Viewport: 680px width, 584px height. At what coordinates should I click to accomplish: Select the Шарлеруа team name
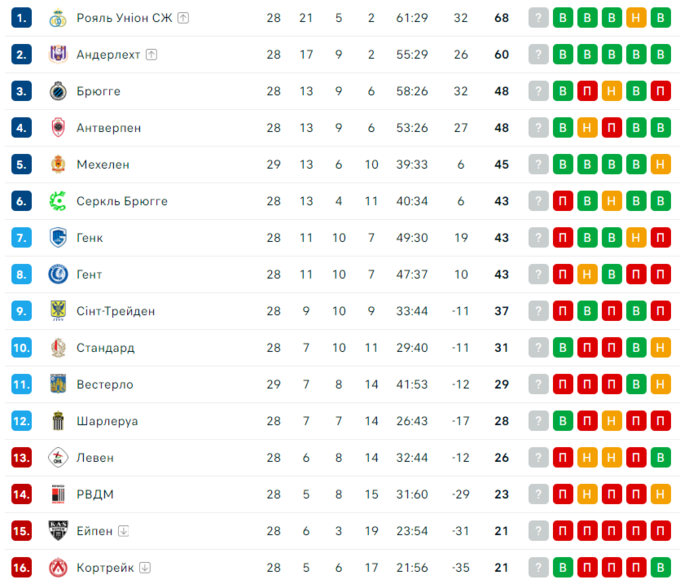107,421
